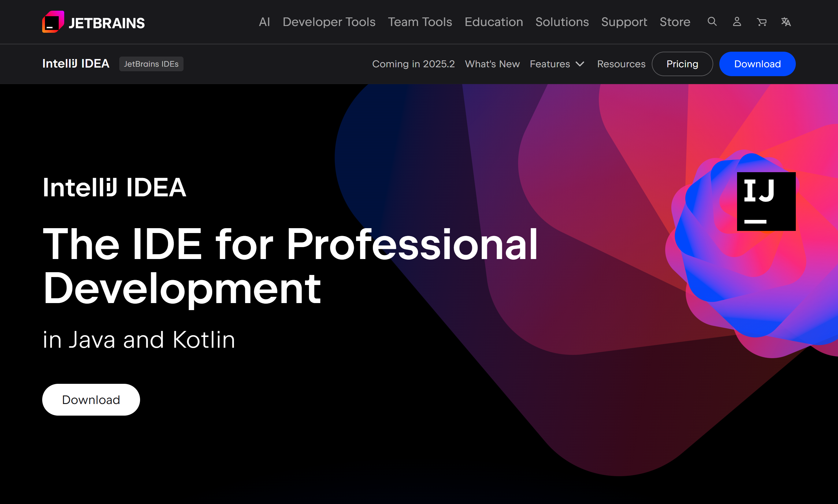Open the Support menu
The image size is (838, 504).
click(x=624, y=22)
